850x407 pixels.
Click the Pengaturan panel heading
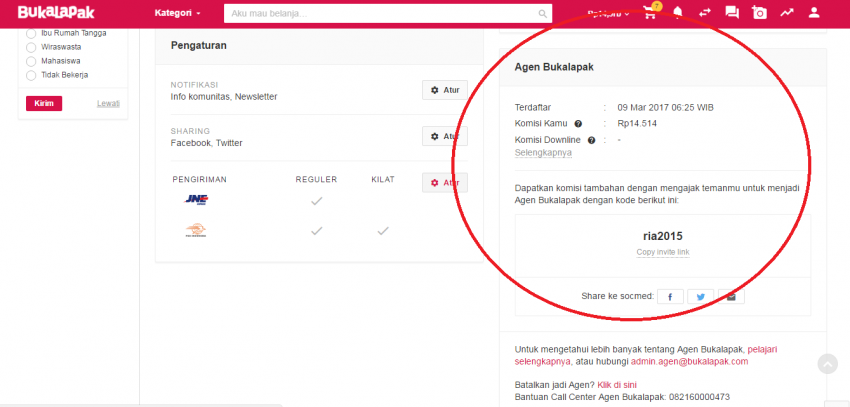[199, 46]
